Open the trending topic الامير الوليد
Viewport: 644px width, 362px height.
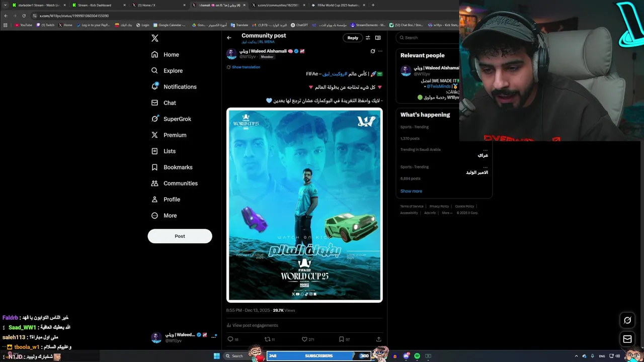click(477, 172)
